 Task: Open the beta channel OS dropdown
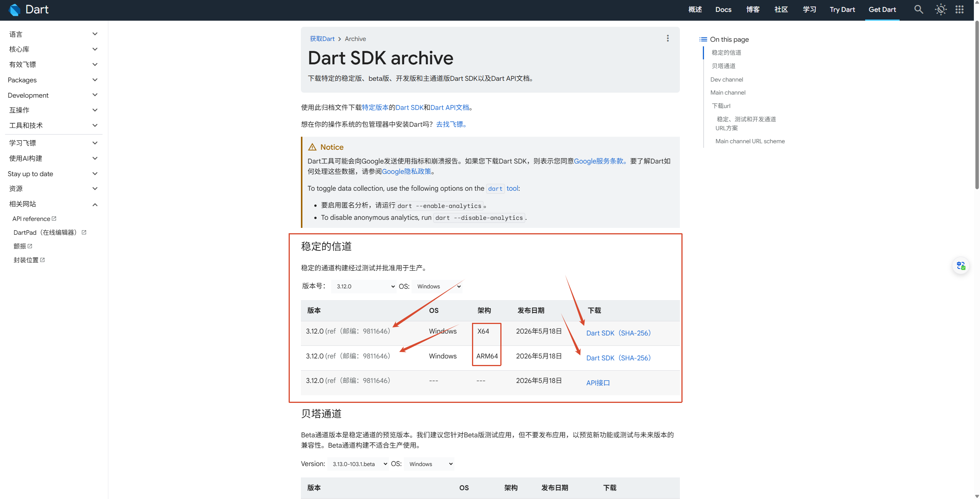(x=429, y=464)
